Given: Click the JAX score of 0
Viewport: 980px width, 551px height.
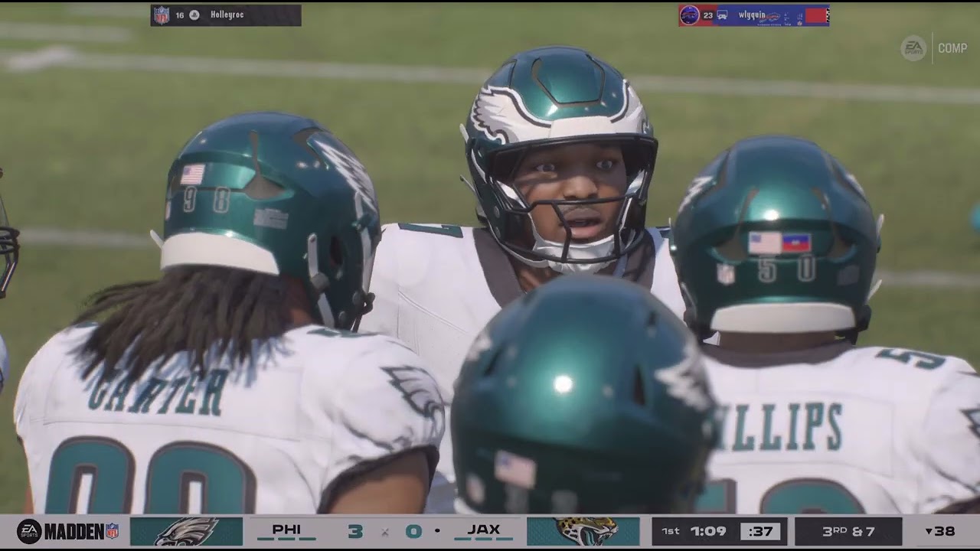Looking at the screenshot, I should point(413,531).
